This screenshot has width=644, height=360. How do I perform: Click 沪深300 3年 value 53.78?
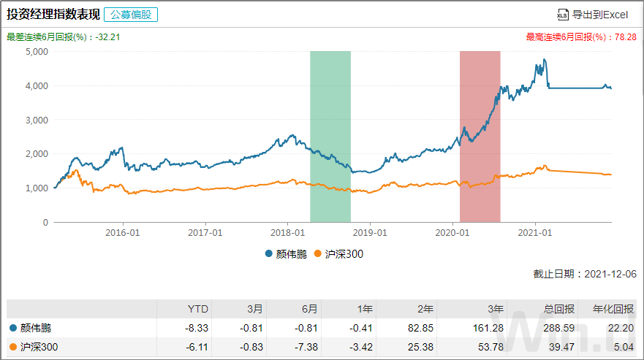coord(490,347)
